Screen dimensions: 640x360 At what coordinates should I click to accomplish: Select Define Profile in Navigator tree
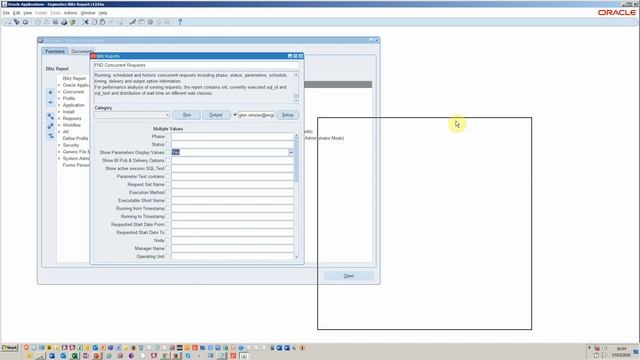pos(75,138)
